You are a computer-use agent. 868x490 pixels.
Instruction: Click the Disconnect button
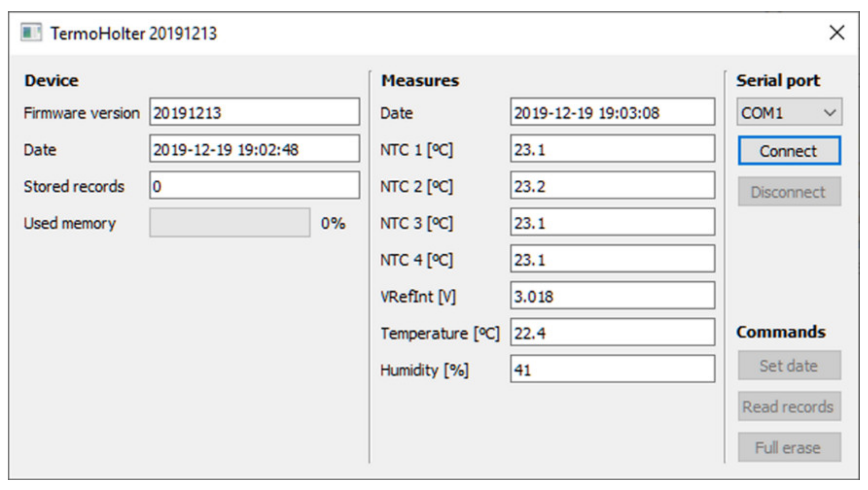click(789, 192)
